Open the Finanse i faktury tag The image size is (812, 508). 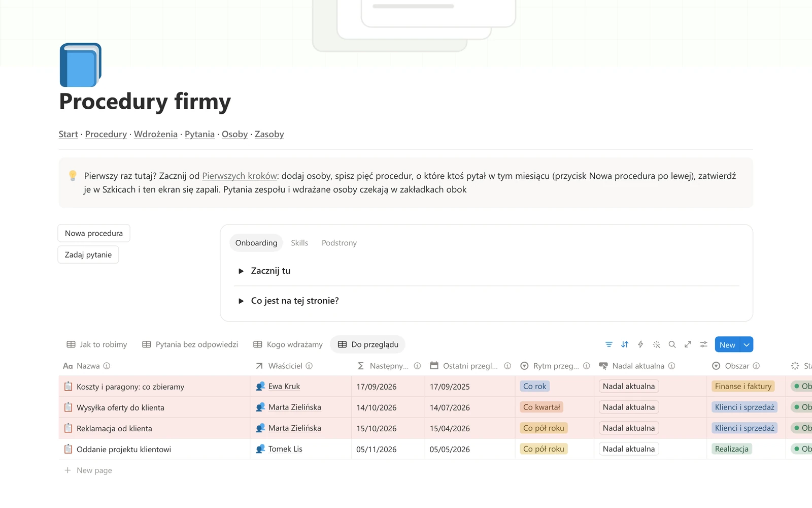point(743,387)
